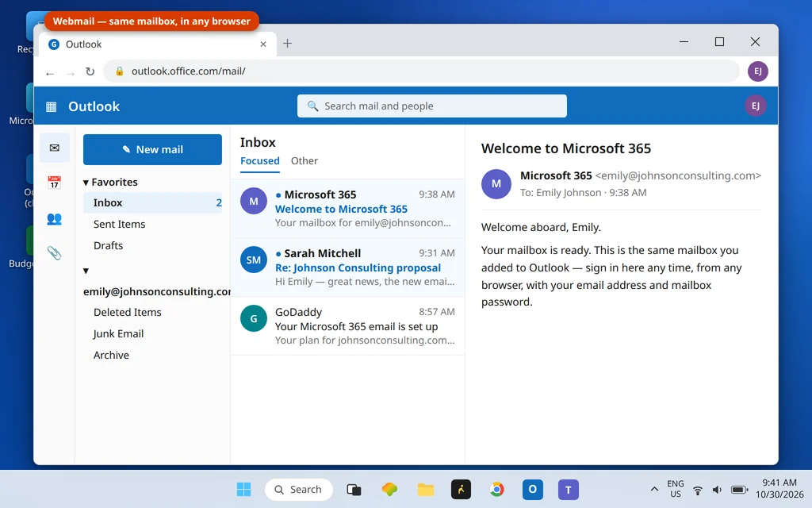Click the 9:31 AM timestamp on Sarah's email
This screenshot has height=508, width=812.
(x=437, y=253)
